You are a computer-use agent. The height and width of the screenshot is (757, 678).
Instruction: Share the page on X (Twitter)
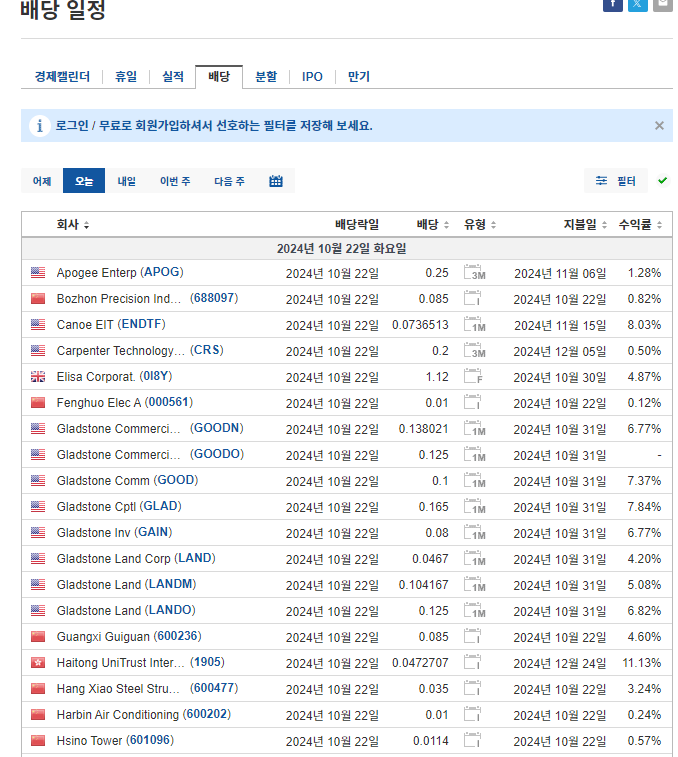637,4
